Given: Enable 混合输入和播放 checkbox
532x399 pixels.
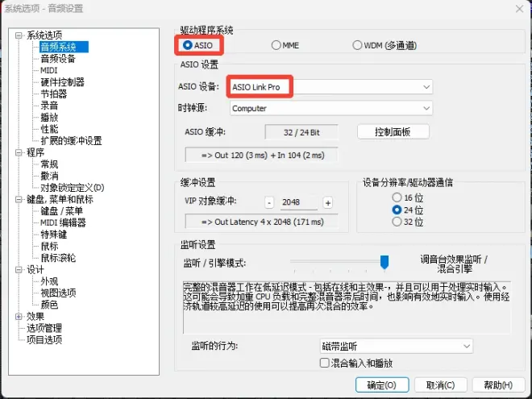Looking at the screenshot, I should click(x=324, y=364).
